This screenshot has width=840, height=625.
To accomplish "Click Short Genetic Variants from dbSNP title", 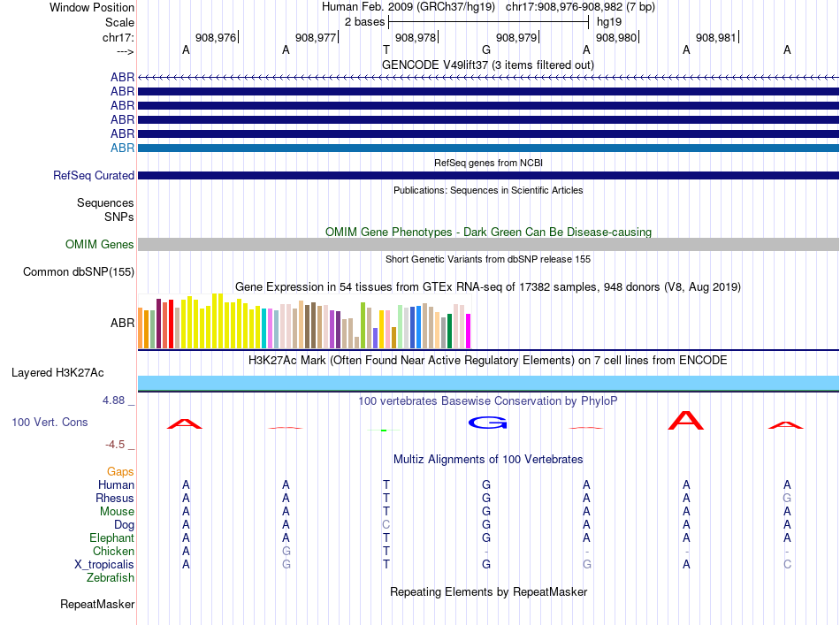I will pyautogui.click(x=488, y=259).
